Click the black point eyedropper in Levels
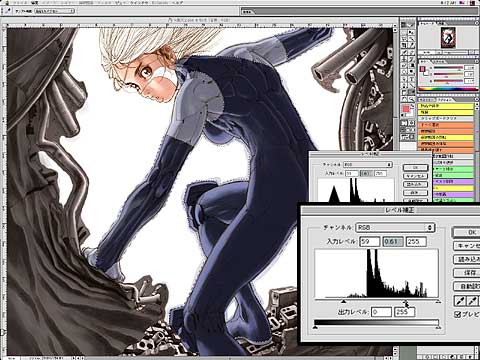 [460, 301]
